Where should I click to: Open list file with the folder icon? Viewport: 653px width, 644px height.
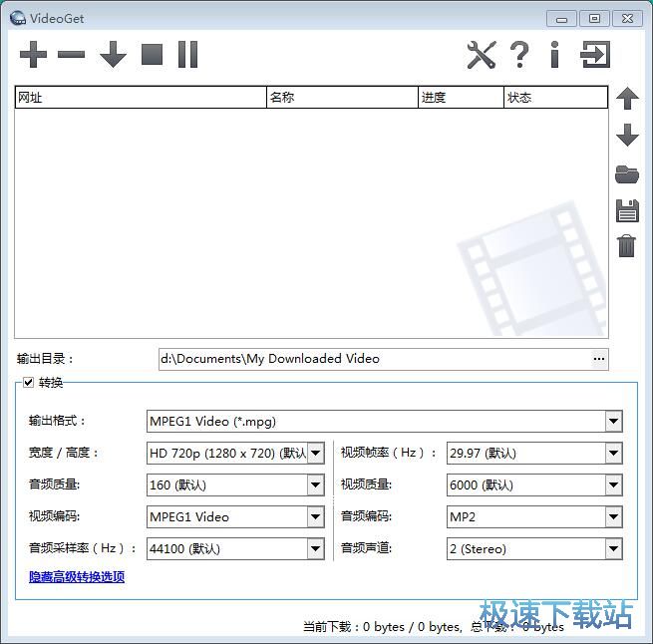pos(627,174)
